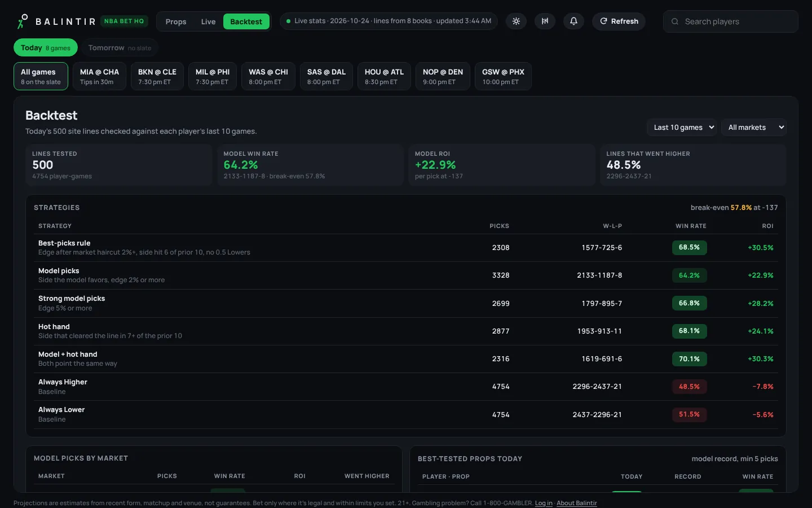Select the Tomorrow no slate tab
812x508 pixels.
(120, 48)
